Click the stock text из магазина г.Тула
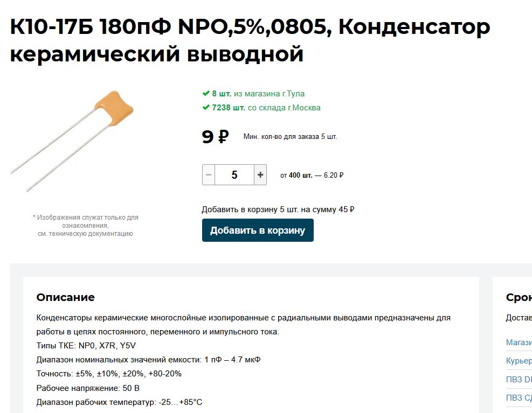This screenshot has width=532, height=413. [x=269, y=94]
